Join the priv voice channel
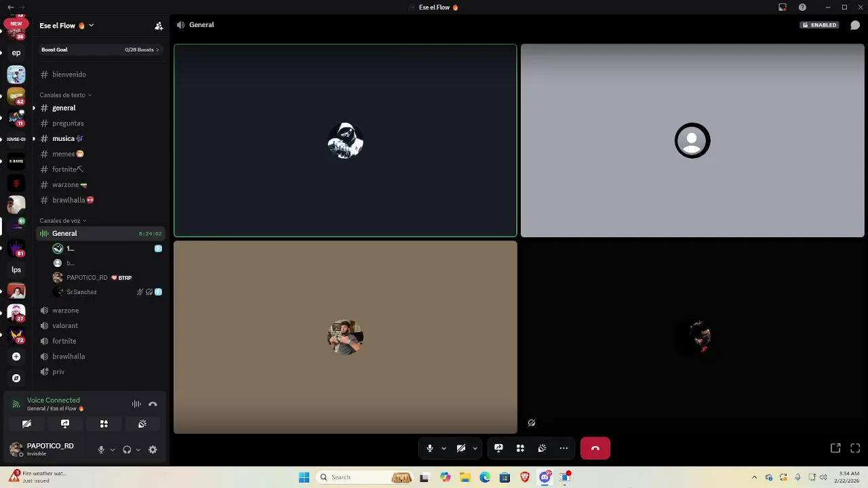This screenshot has width=868, height=488. pyautogui.click(x=100, y=371)
